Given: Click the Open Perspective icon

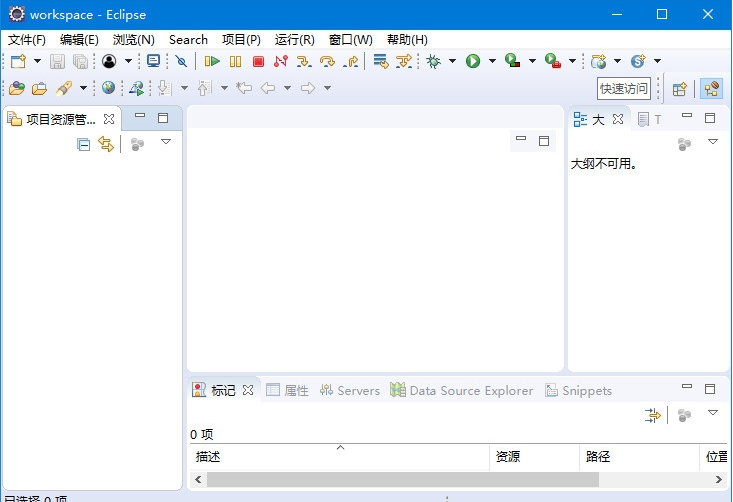Looking at the screenshot, I should tap(679, 89).
